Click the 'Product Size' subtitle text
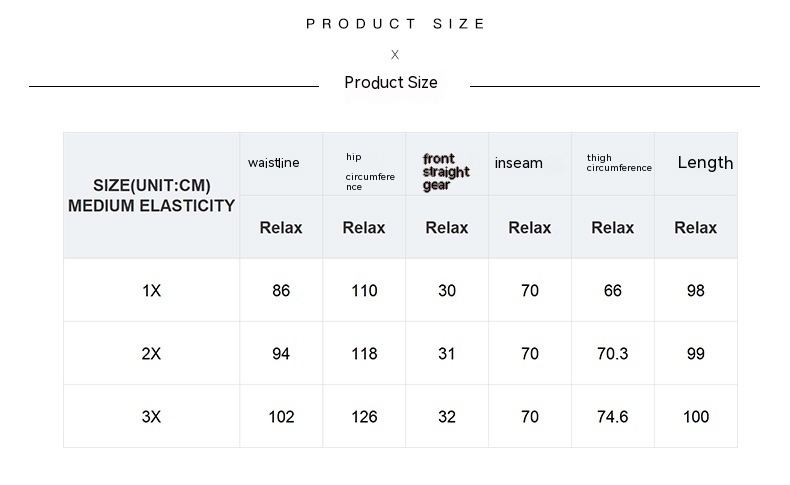The image size is (790, 485). coord(391,83)
